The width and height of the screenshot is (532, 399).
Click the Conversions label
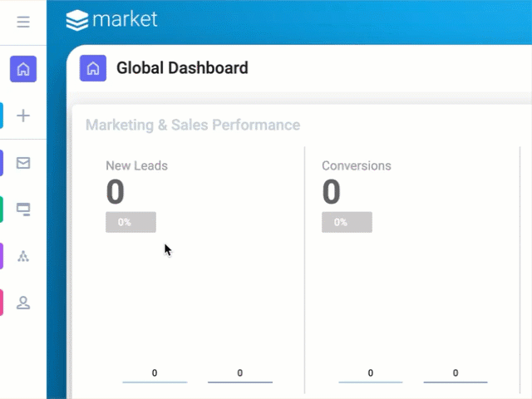[356, 165]
